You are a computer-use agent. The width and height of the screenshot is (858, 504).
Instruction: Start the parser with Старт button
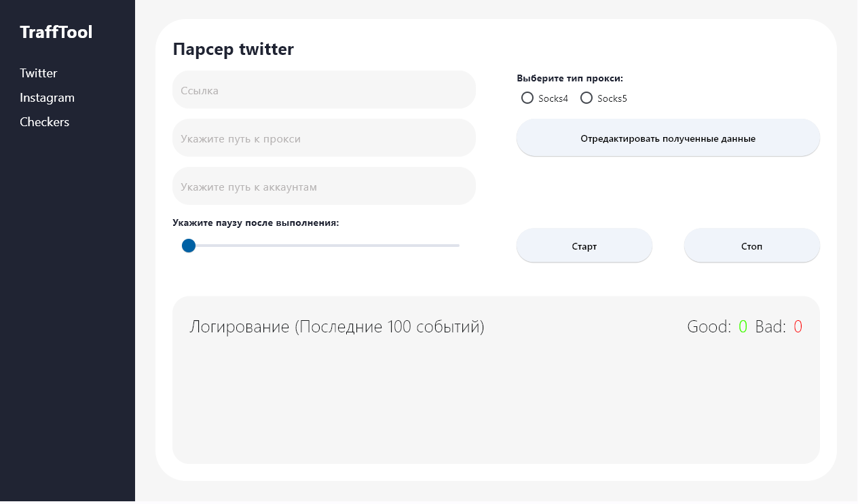(x=584, y=246)
